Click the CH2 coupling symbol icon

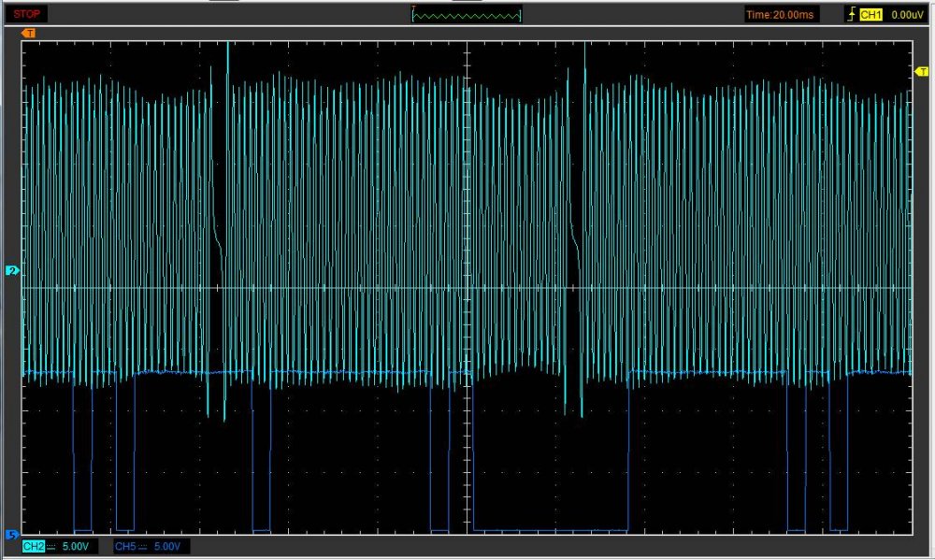(50, 546)
